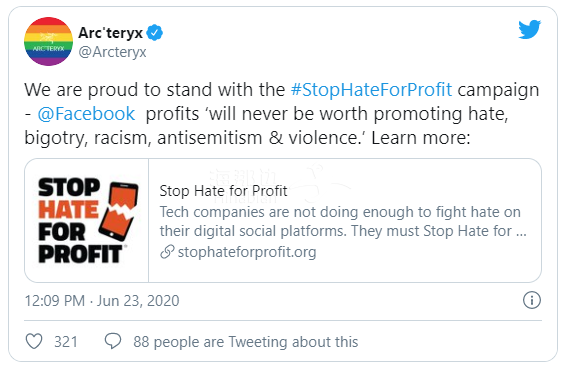Image resolution: width=564 pixels, height=369 pixels.
Task: Click the 'Stop Hate for Profit' card title
Action: point(223,191)
